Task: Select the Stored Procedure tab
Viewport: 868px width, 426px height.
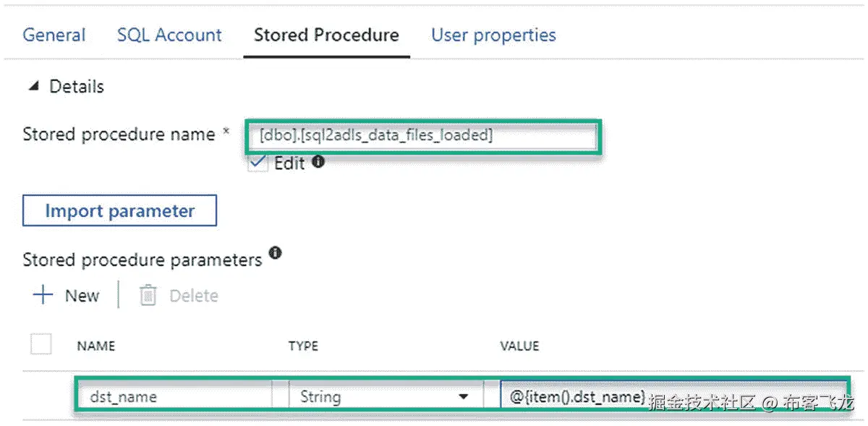Action: (326, 35)
